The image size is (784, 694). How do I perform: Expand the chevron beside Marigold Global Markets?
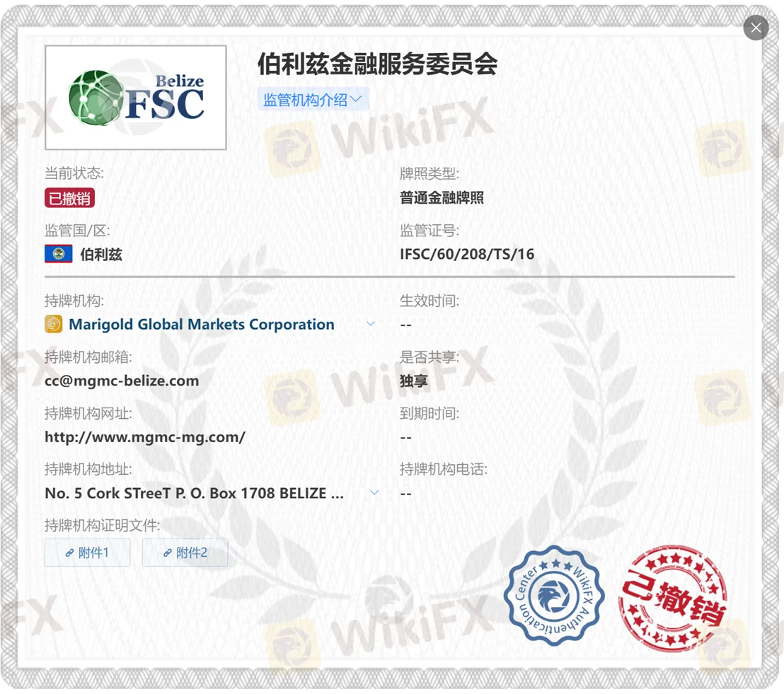(371, 324)
